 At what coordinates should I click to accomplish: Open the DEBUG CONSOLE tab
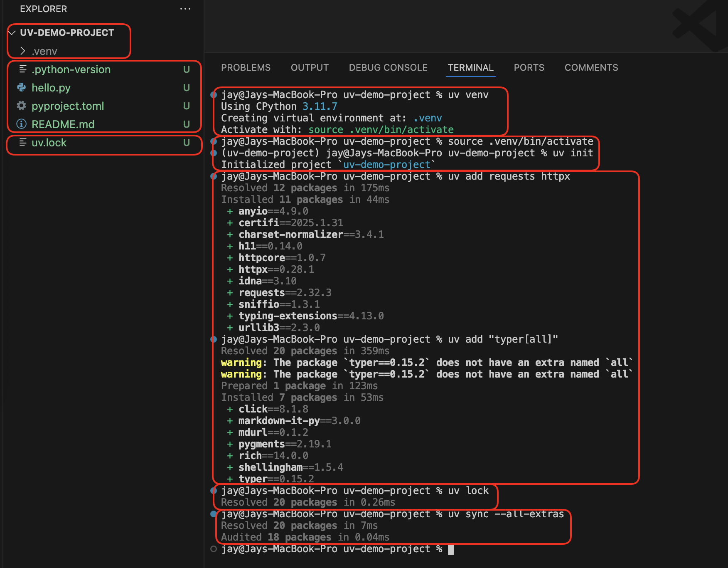(x=388, y=67)
